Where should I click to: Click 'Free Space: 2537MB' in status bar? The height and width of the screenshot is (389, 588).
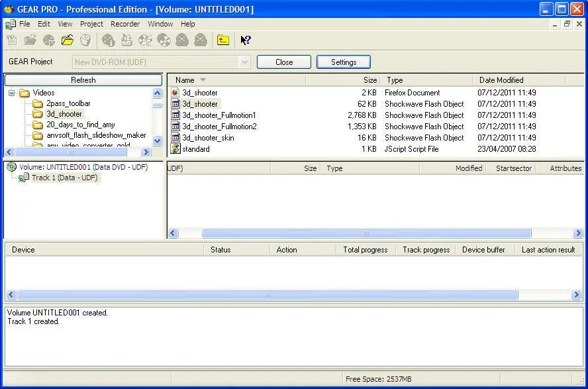(378, 379)
